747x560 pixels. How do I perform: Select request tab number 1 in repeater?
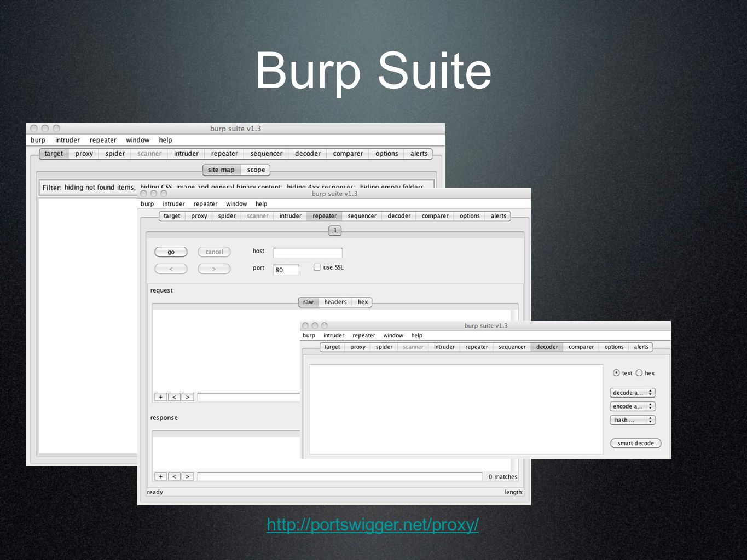[335, 230]
